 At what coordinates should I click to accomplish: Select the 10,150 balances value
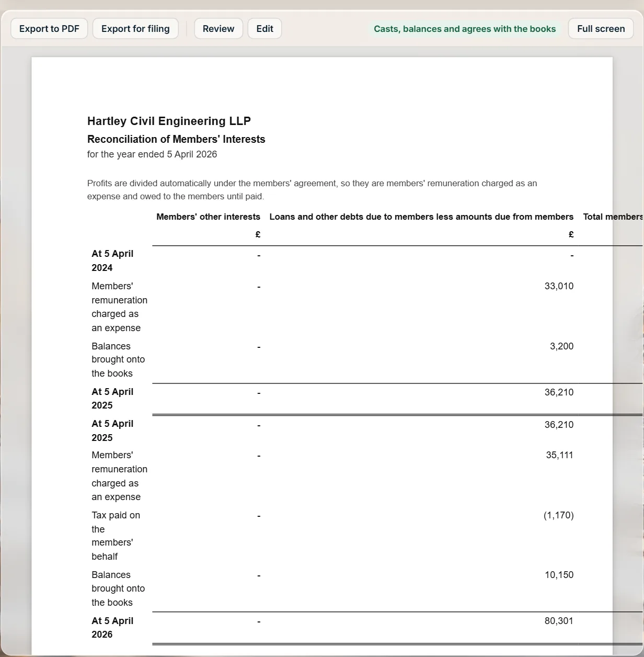tap(559, 575)
